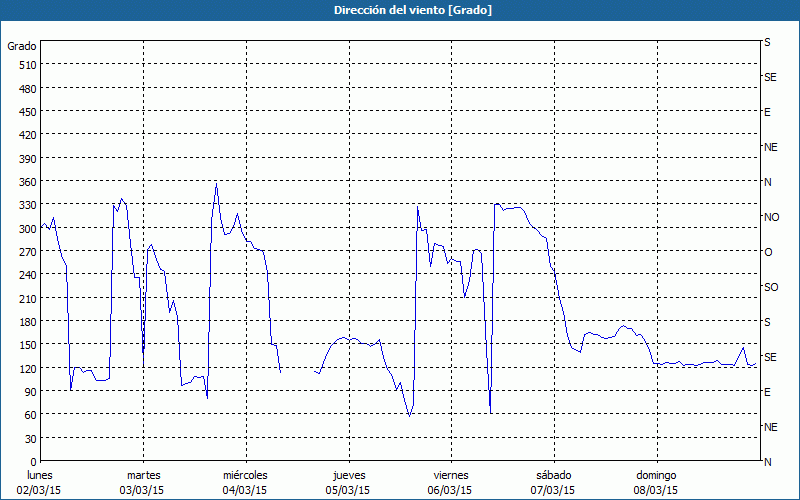Click the 0 value on y-axis
Image resolution: width=800 pixels, height=500 pixels.
[x=33, y=462]
